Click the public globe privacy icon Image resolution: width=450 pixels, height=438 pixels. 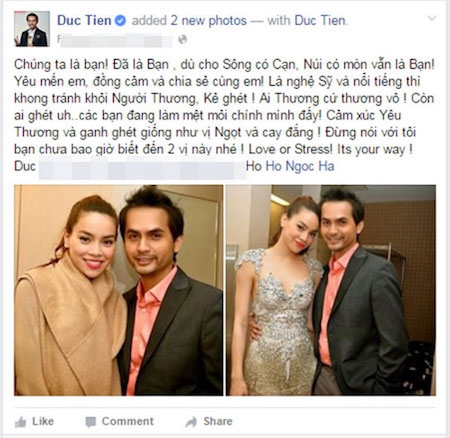click(182, 39)
